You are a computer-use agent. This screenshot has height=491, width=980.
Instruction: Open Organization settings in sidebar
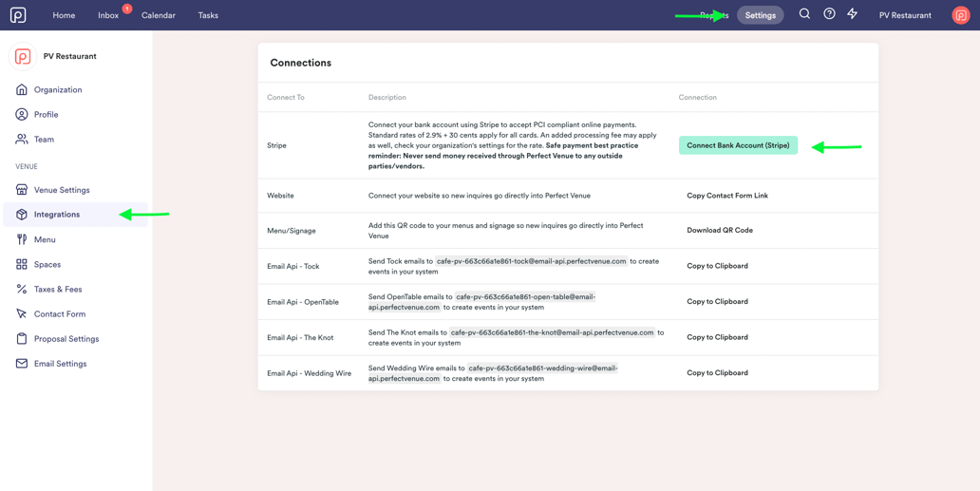pyautogui.click(x=58, y=89)
